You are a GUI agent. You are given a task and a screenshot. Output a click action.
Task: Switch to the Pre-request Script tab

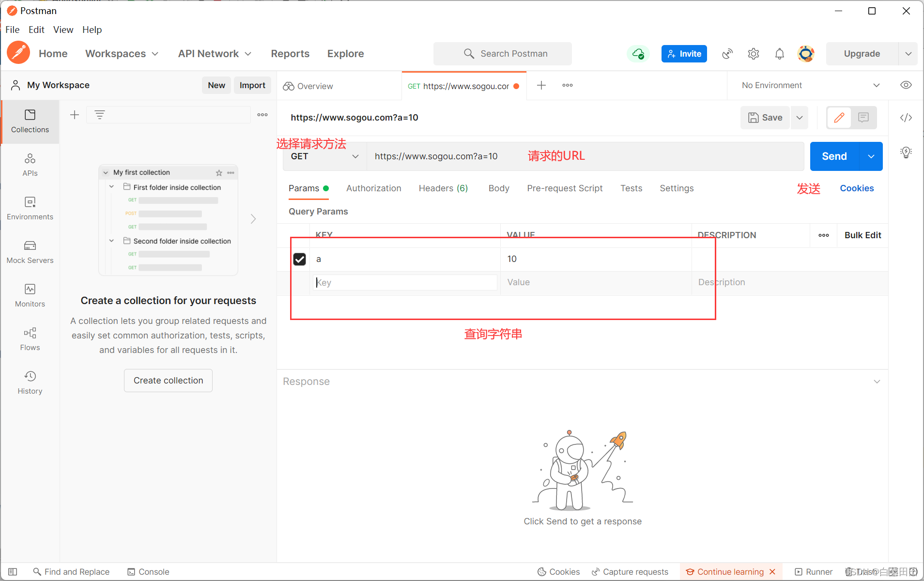click(565, 188)
